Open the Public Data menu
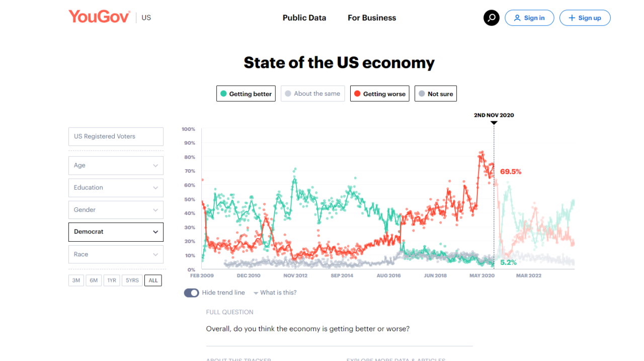The height and width of the screenshot is (361, 644). click(304, 18)
